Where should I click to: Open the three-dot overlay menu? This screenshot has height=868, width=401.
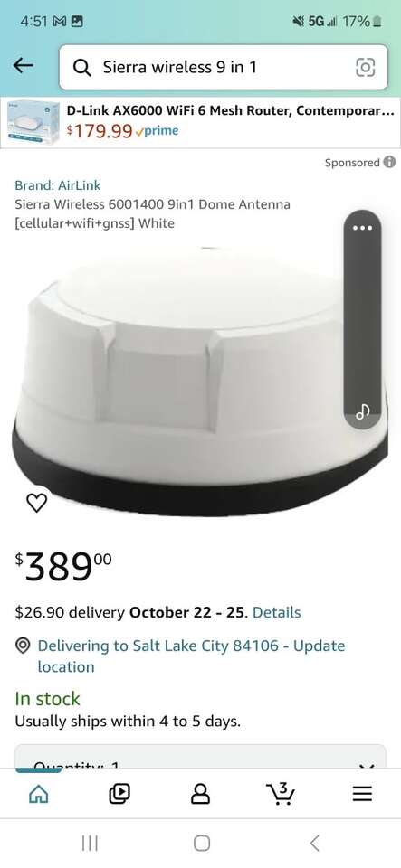click(x=362, y=228)
